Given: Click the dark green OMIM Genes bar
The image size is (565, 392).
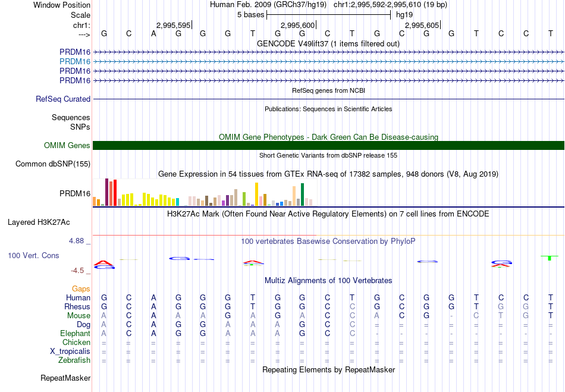Looking at the screenshot, I should click(329, 146).
